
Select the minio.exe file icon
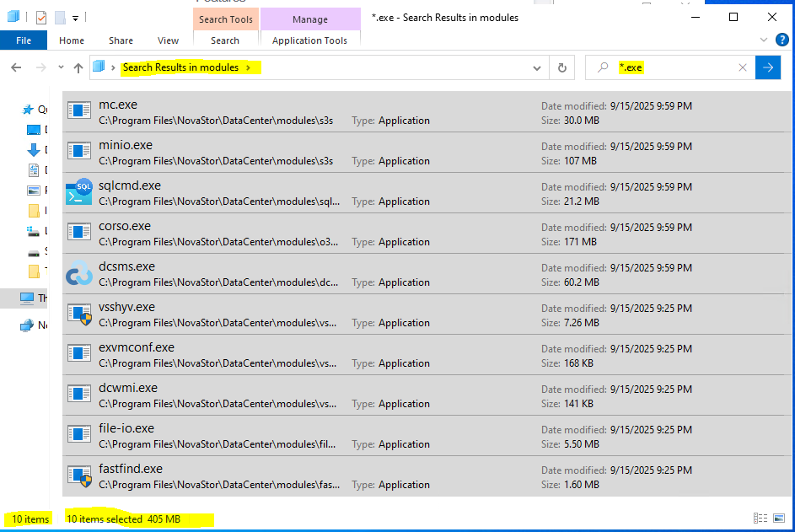click(x=79, y=151)
